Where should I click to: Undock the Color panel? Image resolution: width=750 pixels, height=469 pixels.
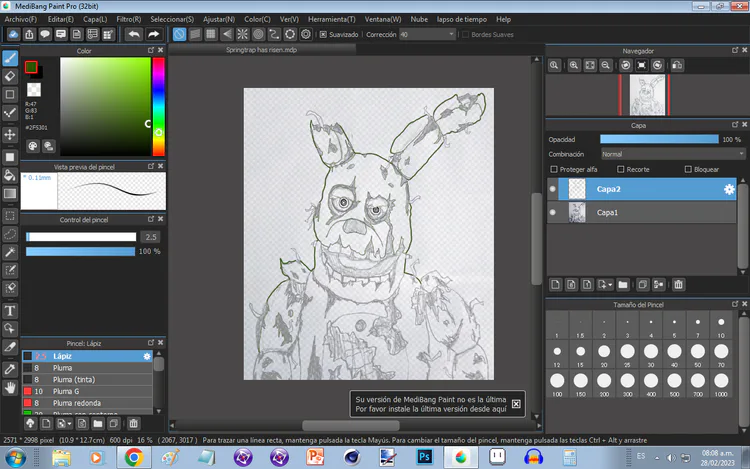[151, 50]
